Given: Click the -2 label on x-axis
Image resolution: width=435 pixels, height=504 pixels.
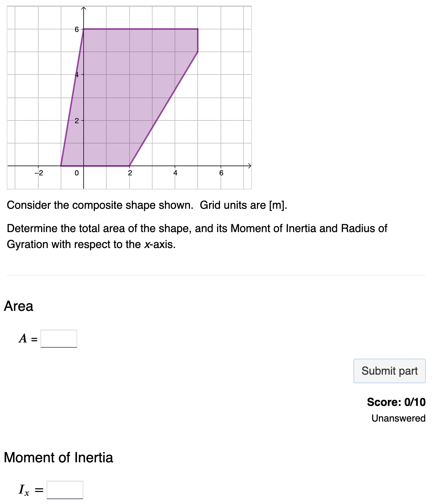Looking at the screenshot, I should tap(40, 173).
